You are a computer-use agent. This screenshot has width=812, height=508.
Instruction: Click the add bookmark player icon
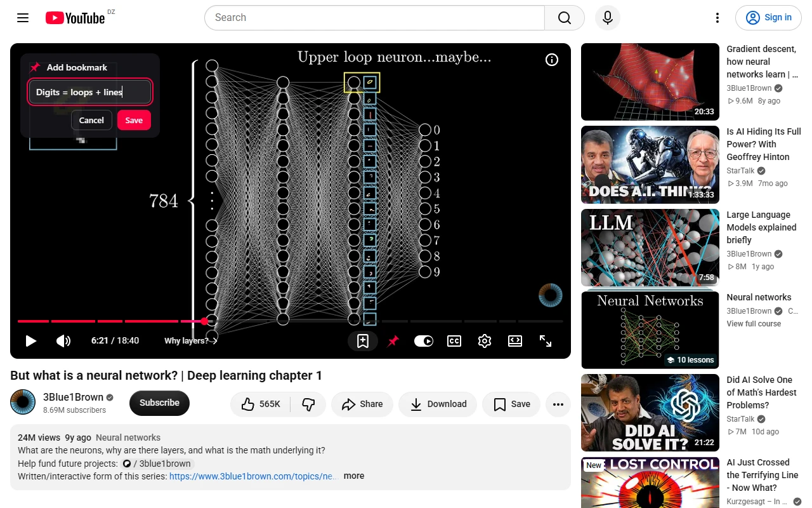(x=363, y=341)
